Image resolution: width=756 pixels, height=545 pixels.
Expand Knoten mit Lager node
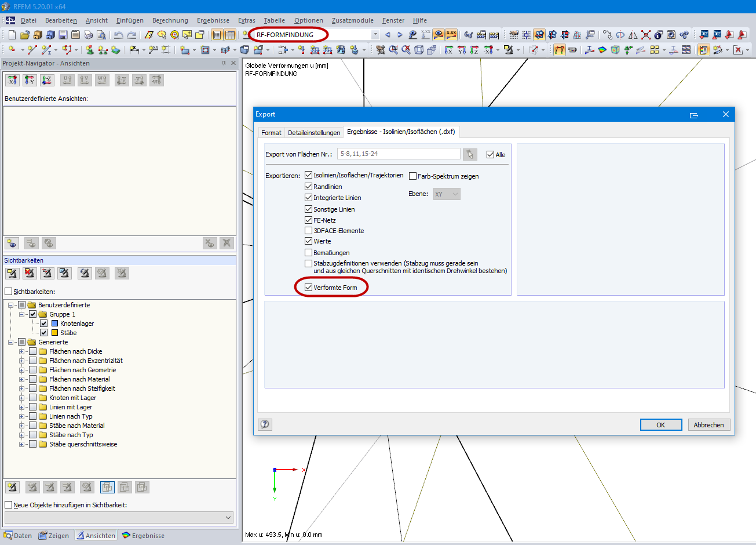tap(22, 398)
